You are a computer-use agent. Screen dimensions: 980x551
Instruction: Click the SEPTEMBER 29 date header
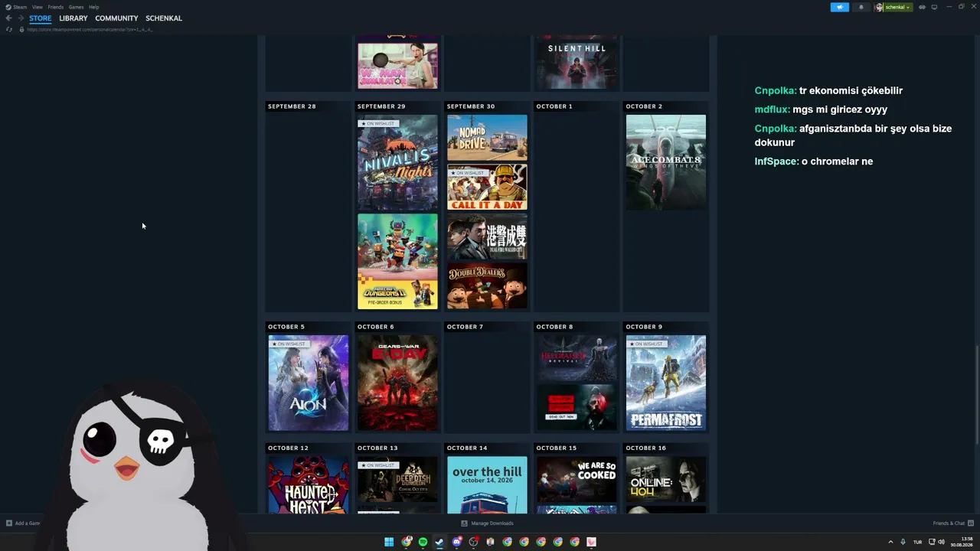(381, 106)
